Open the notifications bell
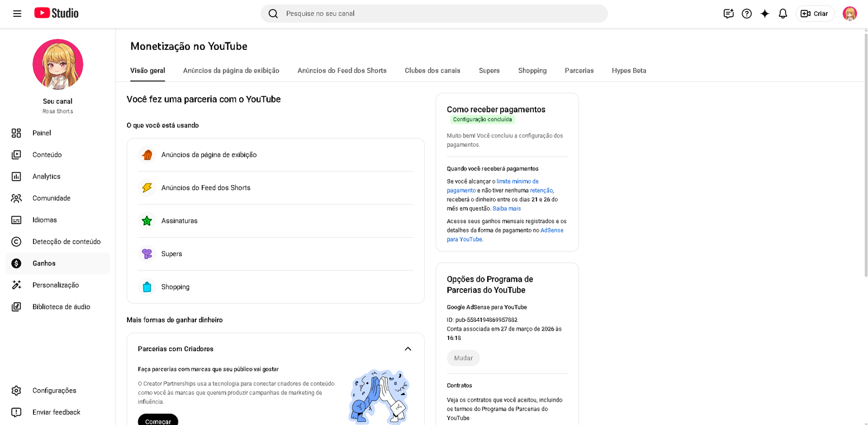Screen dimensions: 868x425 (783, 14)
